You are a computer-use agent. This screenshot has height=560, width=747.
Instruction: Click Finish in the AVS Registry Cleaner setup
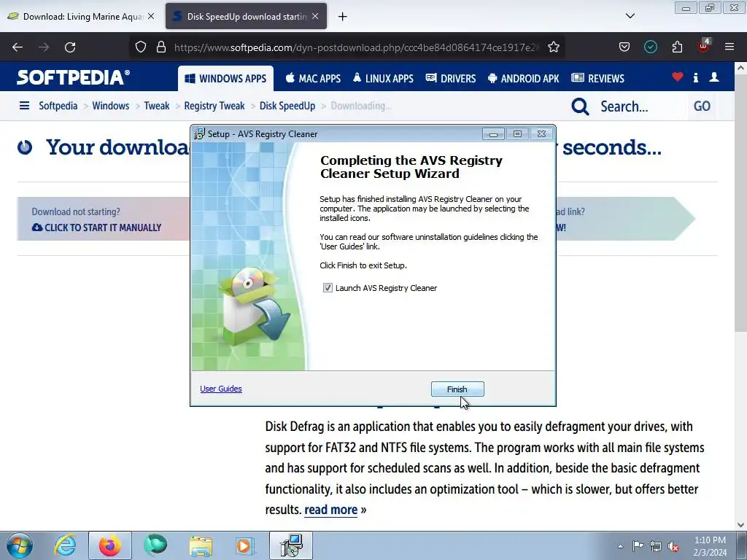click(457, 389)
